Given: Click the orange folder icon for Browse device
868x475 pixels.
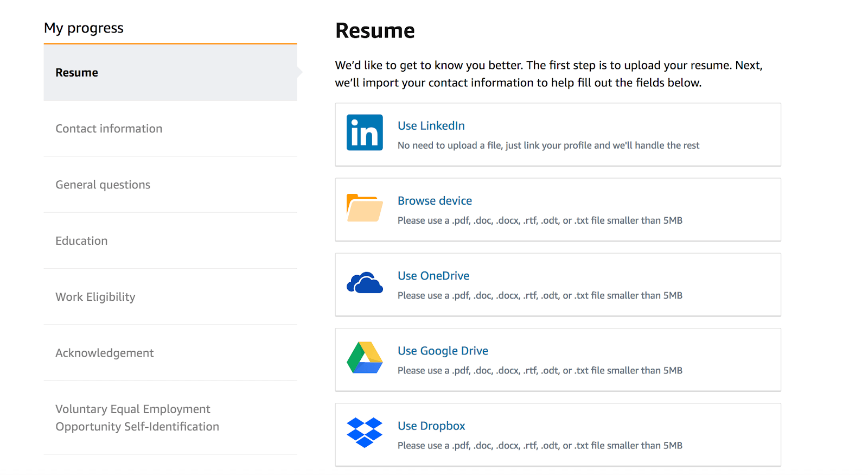Looking at the screenshot, I should tap(365, 208).
